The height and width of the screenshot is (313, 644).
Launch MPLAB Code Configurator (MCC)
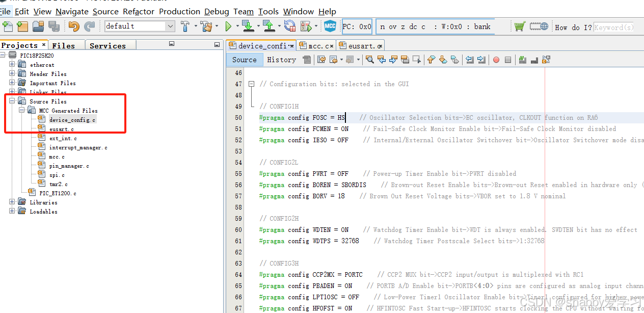point(330,26)
